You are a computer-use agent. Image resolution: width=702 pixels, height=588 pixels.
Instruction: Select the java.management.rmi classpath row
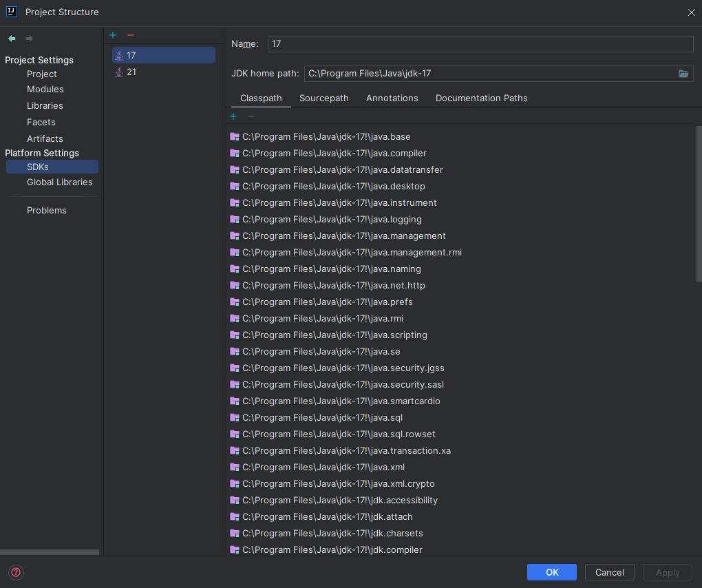460,252
